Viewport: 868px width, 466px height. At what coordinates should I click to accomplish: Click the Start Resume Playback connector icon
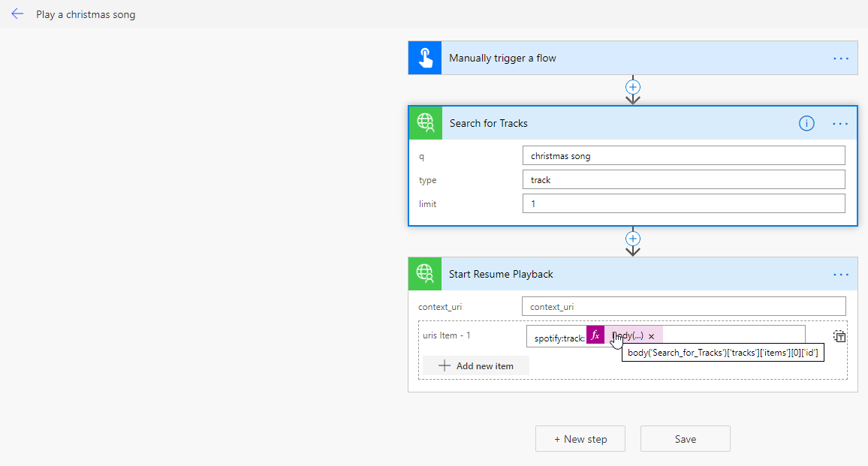point(425,274)
